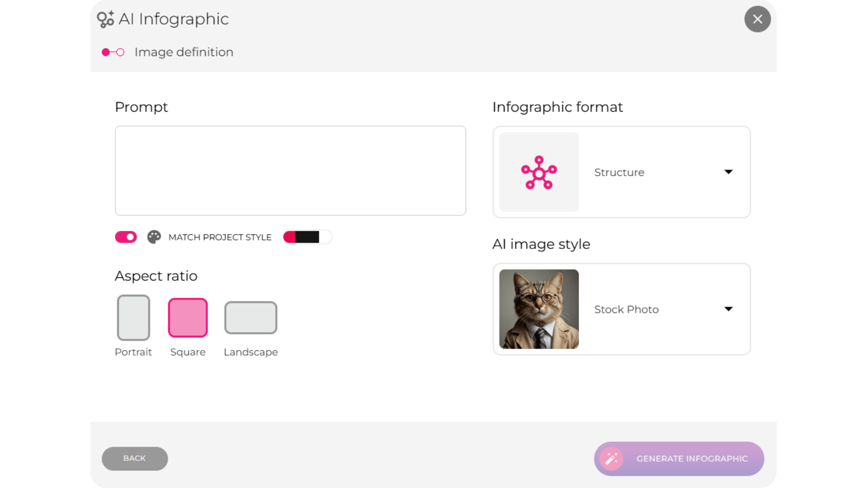The height and width of the screenshot is (488, 868).
Task: Click the palette icon beside Match Project Style
Action: click(154, 237)
